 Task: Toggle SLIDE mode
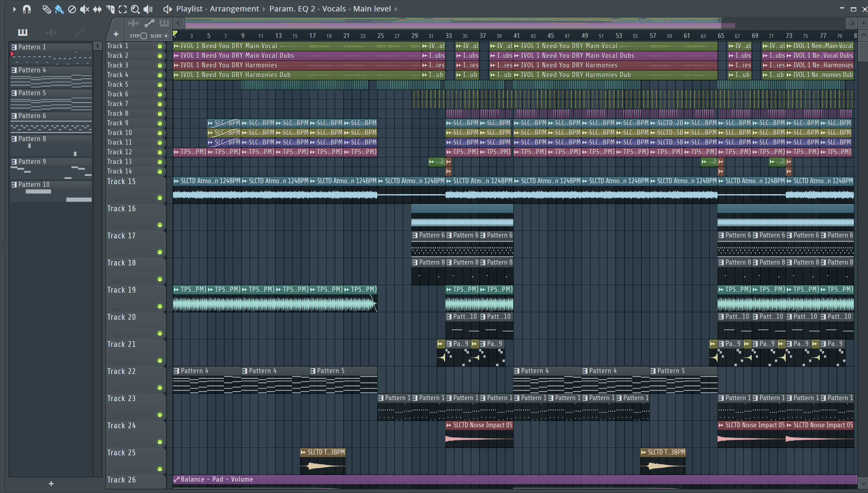(166, 36)
